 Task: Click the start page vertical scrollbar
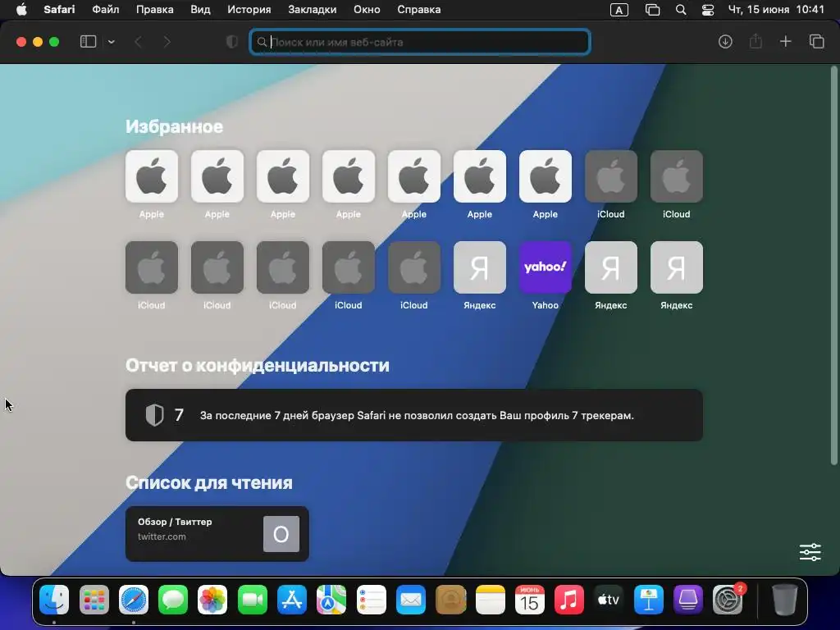[834, 266]
